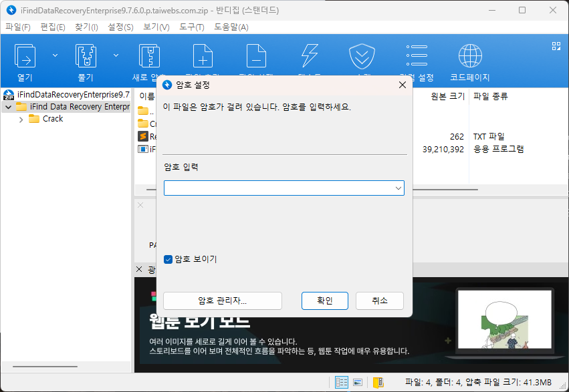The width and height of the screenshot is (569, 392).
Task: Click the New Archive (새로 압축) icon
Action: coord(149,56)
